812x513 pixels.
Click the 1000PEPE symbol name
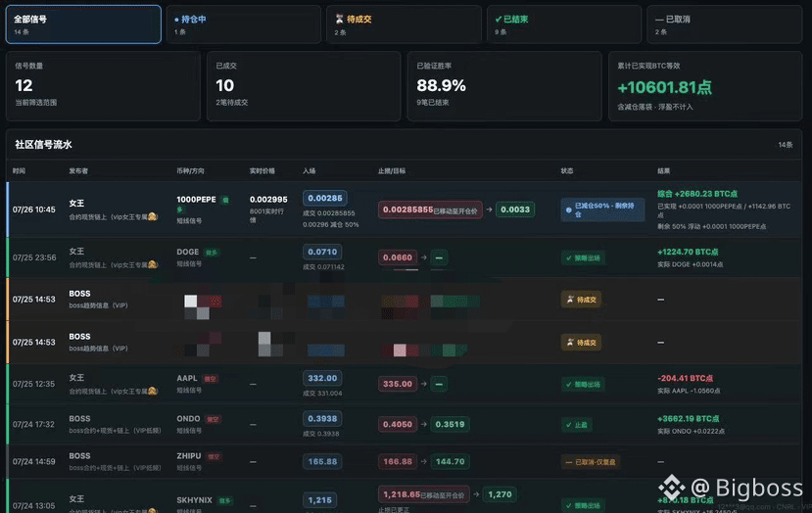196,200
